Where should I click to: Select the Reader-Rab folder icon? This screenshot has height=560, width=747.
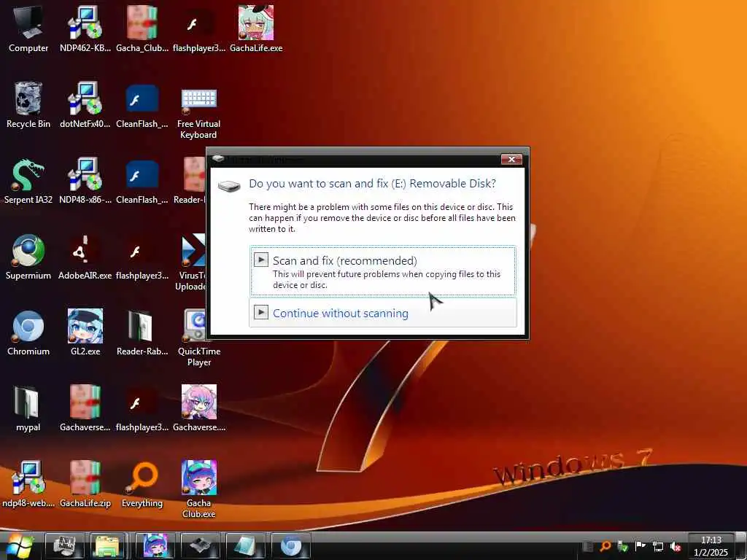coord(142,332)
